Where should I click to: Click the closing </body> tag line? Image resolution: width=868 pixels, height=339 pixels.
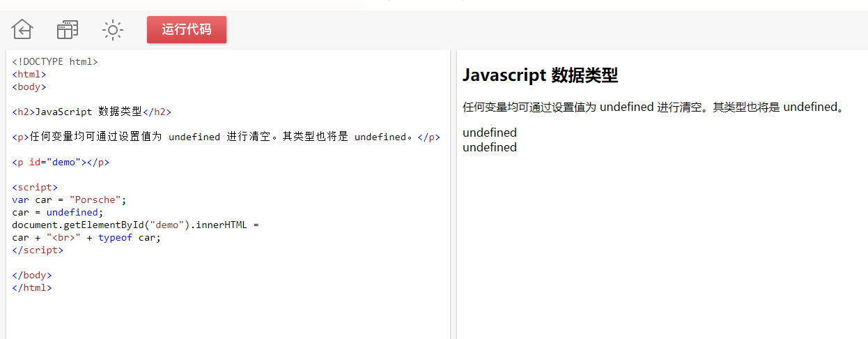32,275
